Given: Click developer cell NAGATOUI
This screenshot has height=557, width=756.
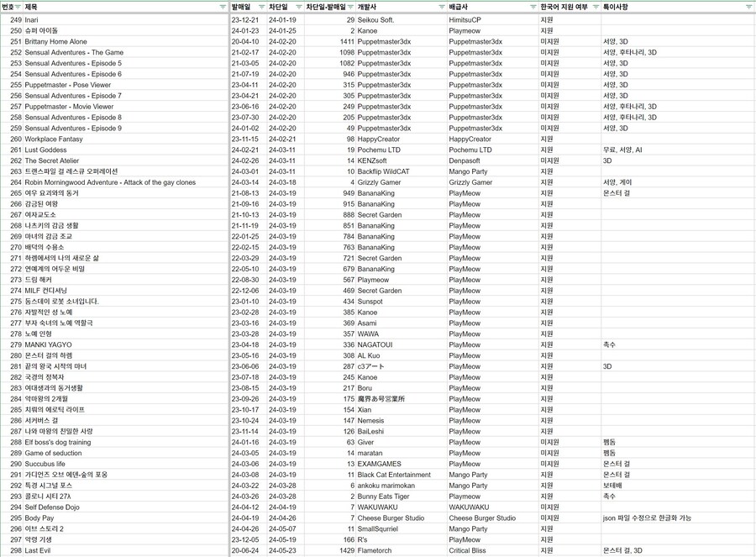Looking at the screenshot, I should [402, 344].
